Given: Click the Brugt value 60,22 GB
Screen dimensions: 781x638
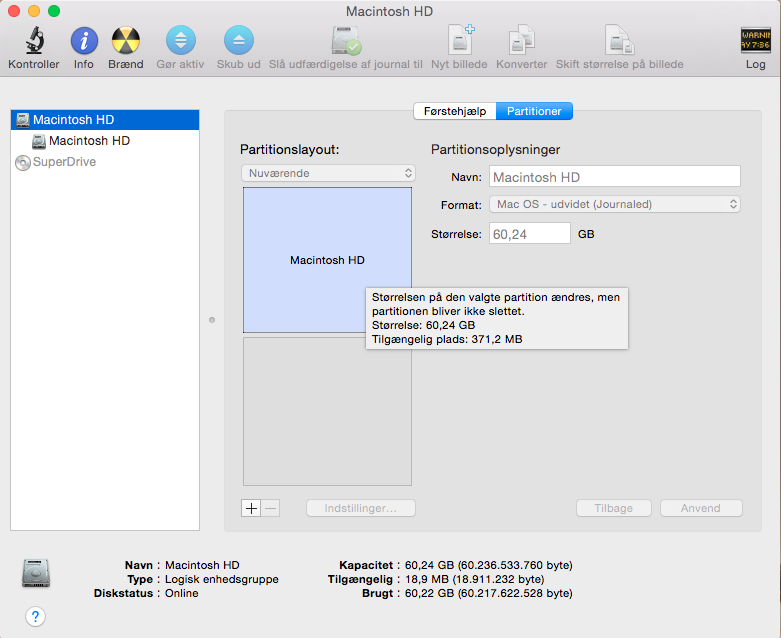Looking at the screenshot, I should [x=489, y=593].
